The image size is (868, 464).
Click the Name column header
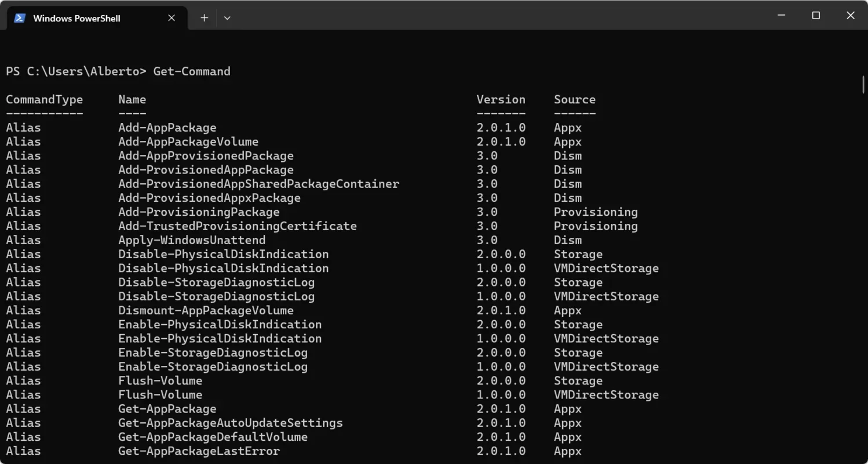pos(132,99)
